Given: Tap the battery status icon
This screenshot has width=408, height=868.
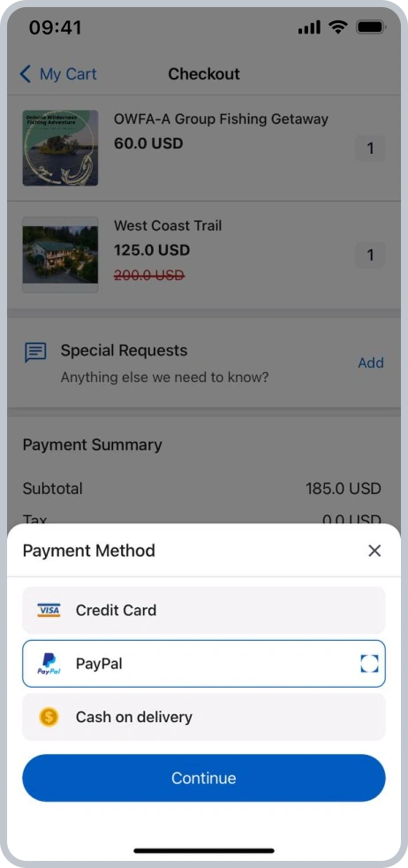Looking at the screenshot, I should click(371, 27).
